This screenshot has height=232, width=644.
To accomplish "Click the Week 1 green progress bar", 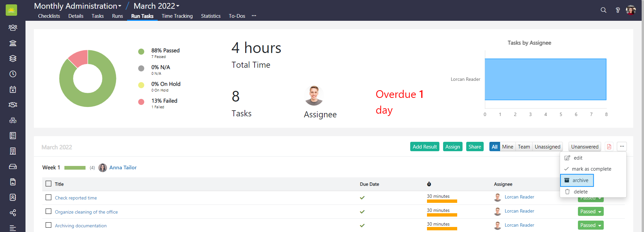I will point(75,168).
